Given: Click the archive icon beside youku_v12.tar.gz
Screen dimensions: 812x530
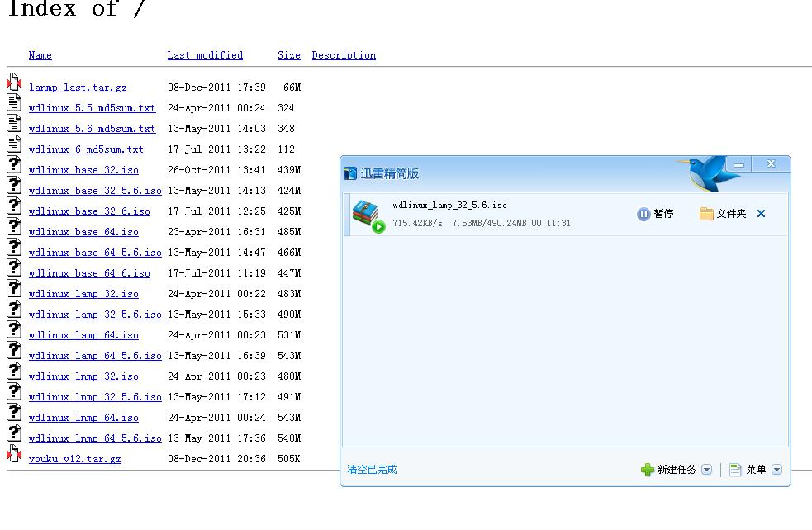Looking at the screenshot, I should point(14,454).
